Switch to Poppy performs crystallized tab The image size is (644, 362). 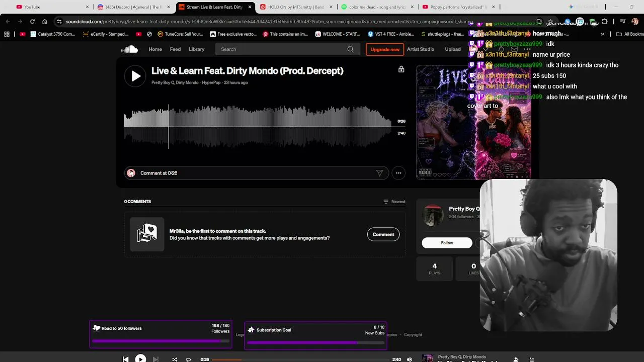[x=458, y=7]
